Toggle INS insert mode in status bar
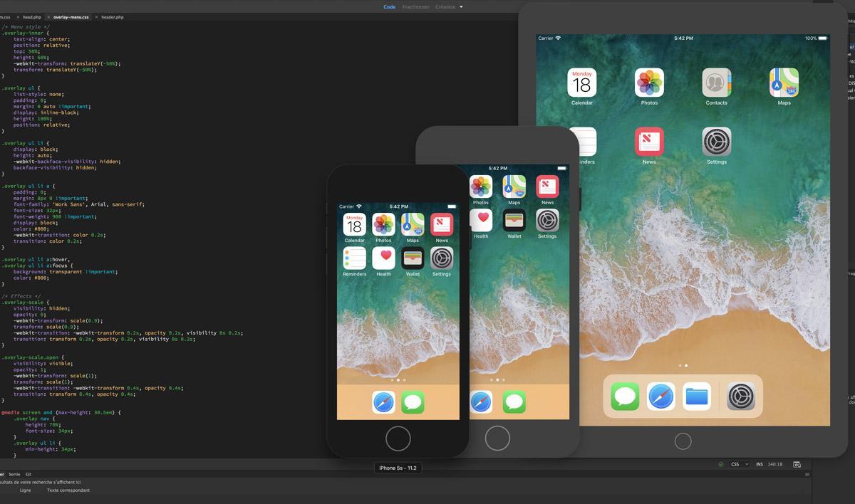This screenshot has width=855, height=504. click(x=760, y=464)
